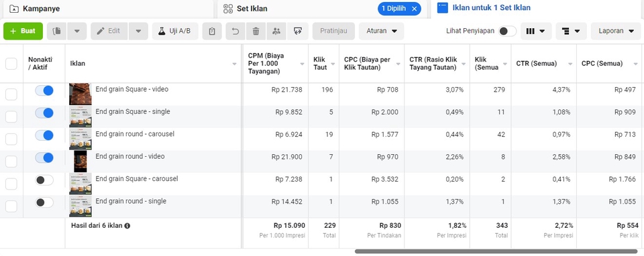
Task: Expand the Edit options dropdown arrow
Action: point(138,31)
